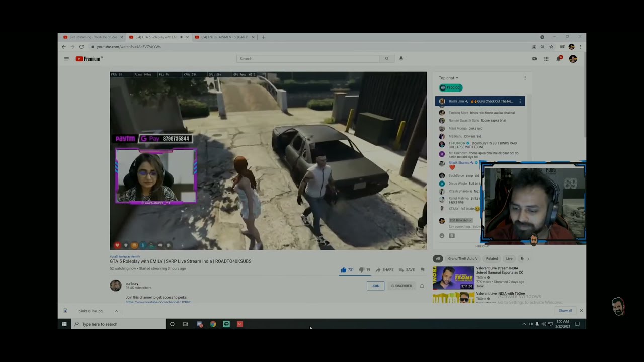Click SAVE to playlist
This screenshot has height=362, width=644.
click(407, 270)
